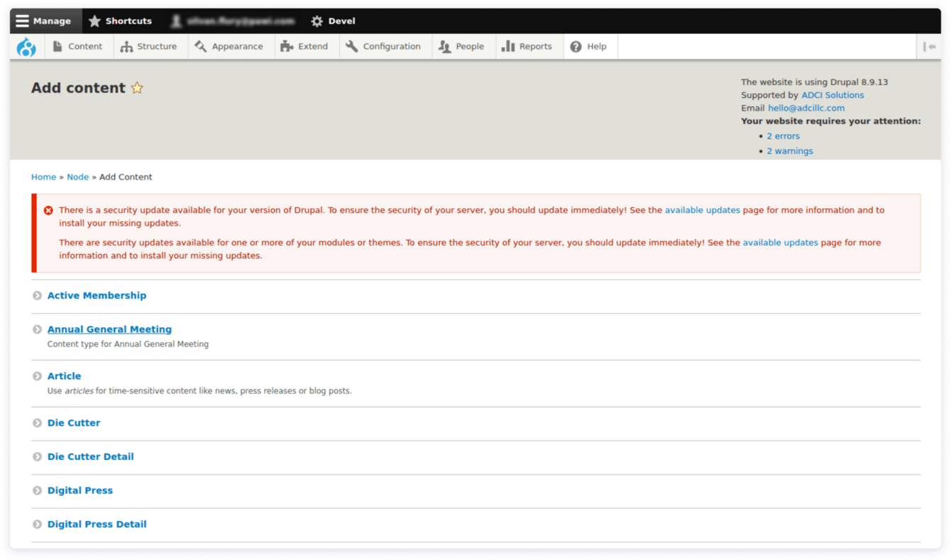The width and height of the screenshot is (951, 560).
Task: Go to Home breadcrumb link
Action: tap(43, 177)
